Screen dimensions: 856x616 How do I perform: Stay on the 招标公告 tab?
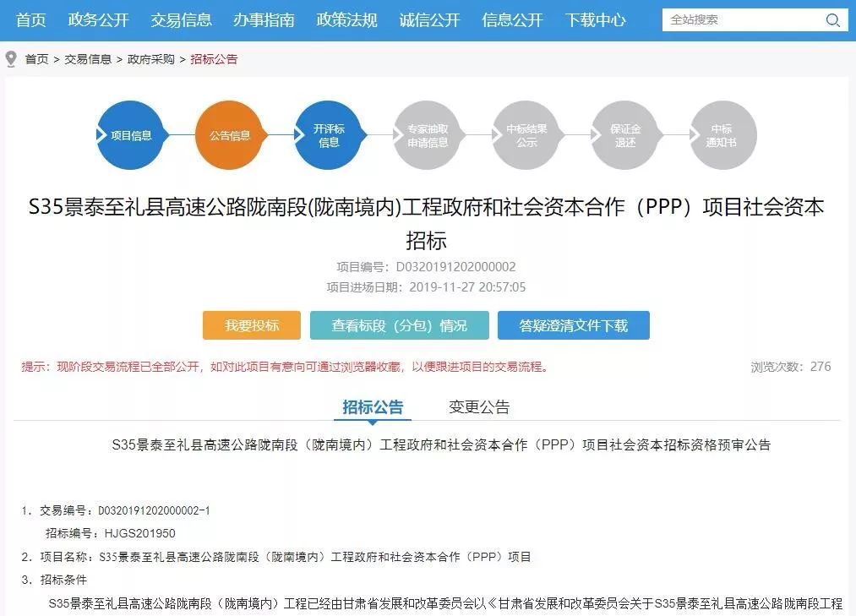pos(373,406)
